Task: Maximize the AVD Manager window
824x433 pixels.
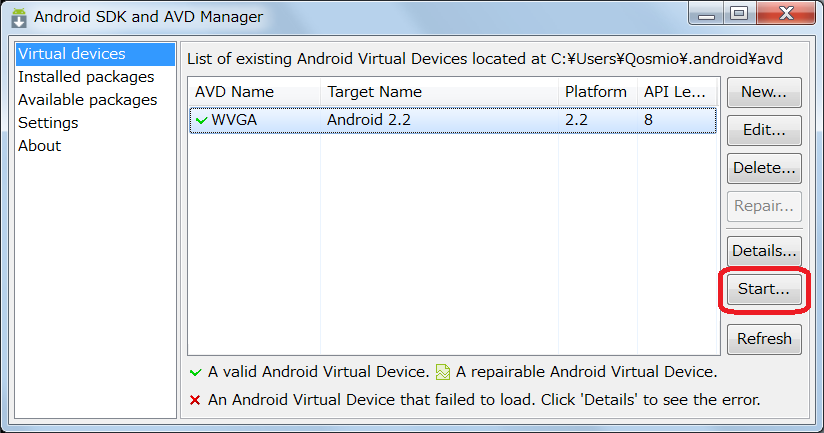Action: [739, 14]
